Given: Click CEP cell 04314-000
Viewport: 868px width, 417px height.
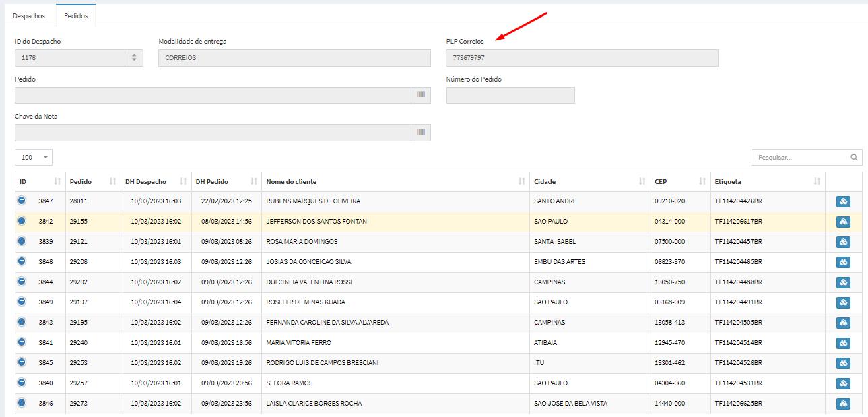Looking at the screenshot, I should click(x=670, y=222).
